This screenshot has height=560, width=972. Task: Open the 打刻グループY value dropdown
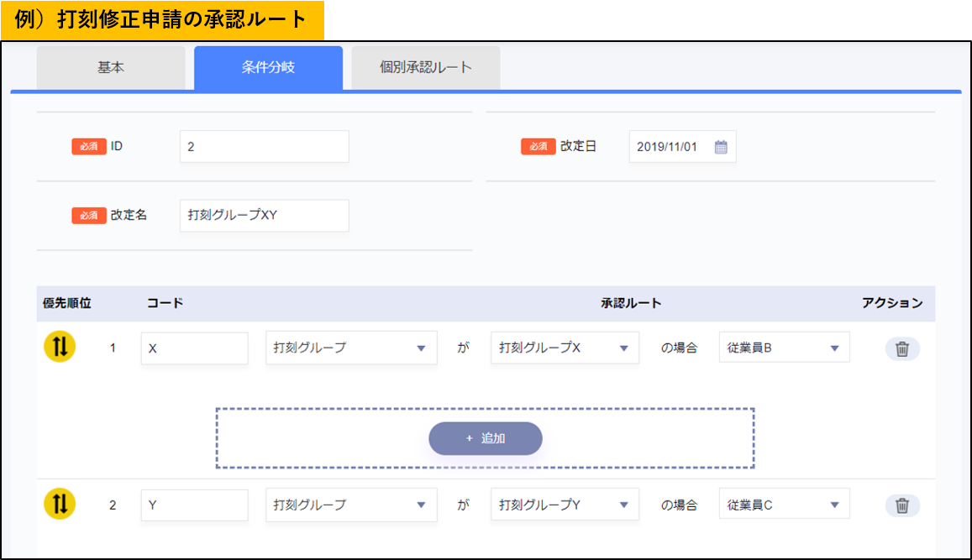[565, 505]
